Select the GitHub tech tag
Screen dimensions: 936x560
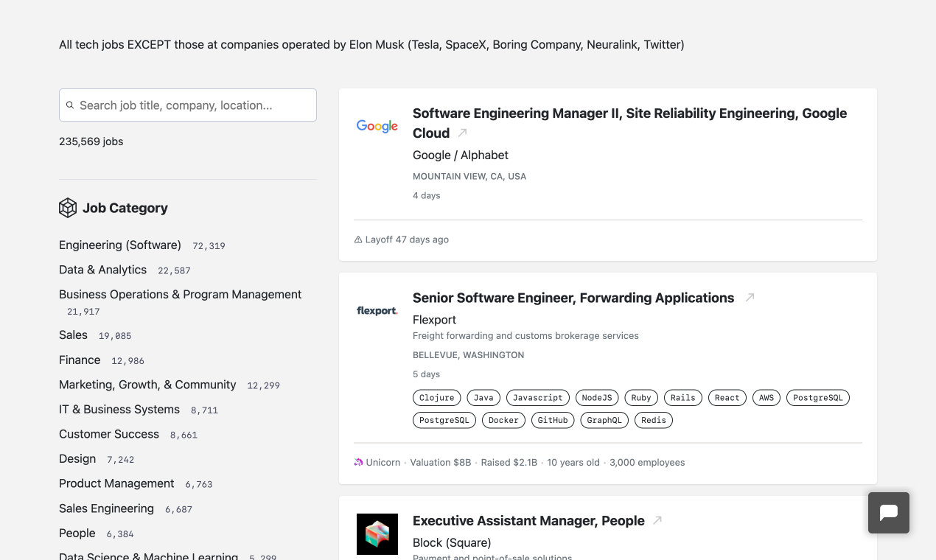tap(553, 421)
